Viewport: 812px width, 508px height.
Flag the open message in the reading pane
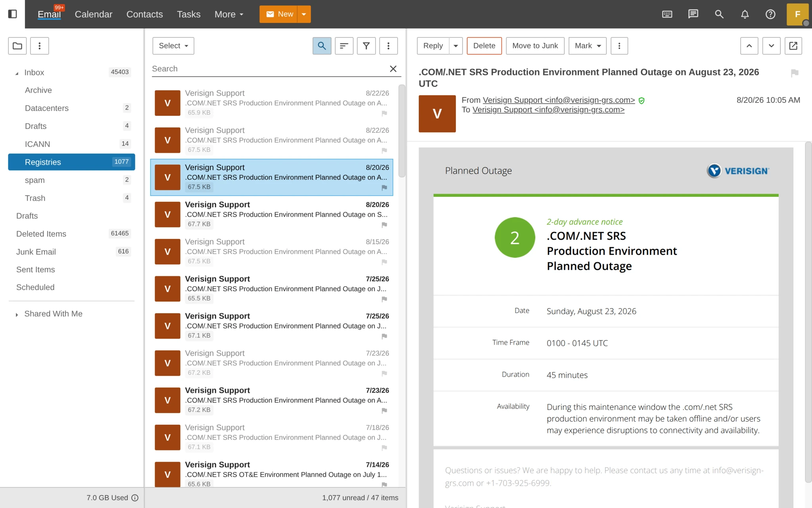794,73
